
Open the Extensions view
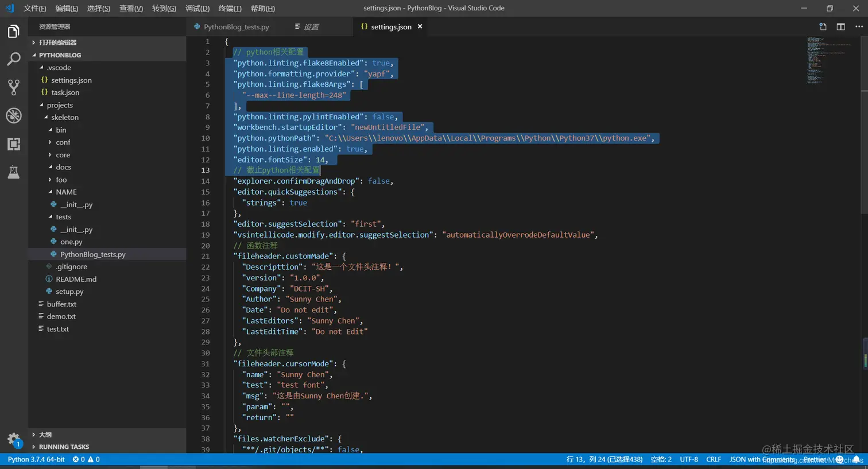(14, 144)
